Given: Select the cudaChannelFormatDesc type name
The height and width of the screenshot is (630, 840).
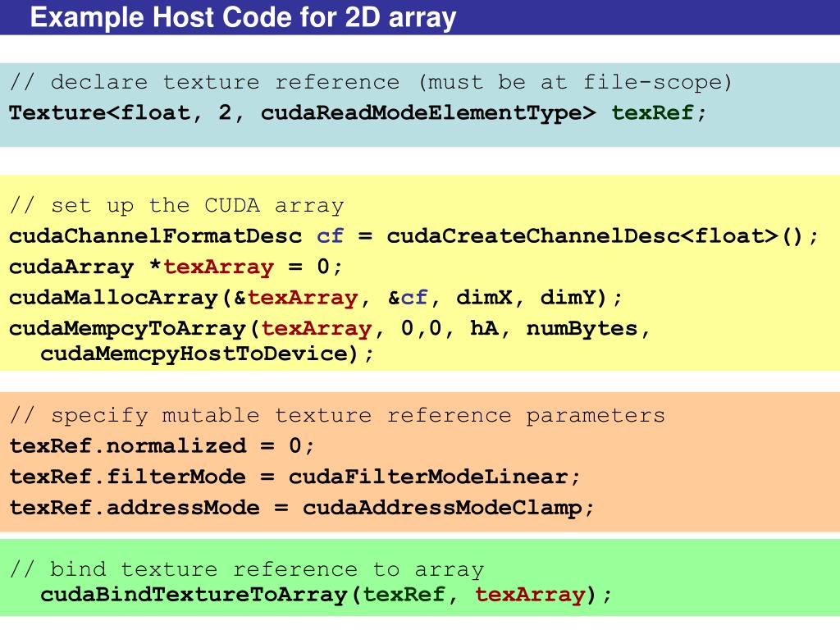Looking at the screenshot, I should coord(156,236).
